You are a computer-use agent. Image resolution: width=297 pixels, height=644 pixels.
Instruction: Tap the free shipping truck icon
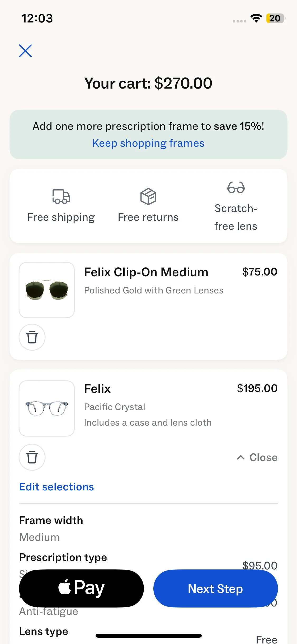click(61, 197)
